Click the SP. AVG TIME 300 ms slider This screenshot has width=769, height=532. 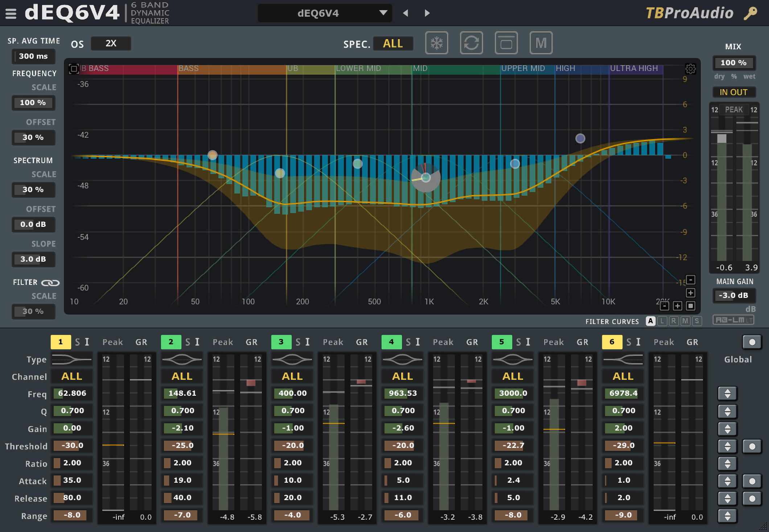pos(33,56)
